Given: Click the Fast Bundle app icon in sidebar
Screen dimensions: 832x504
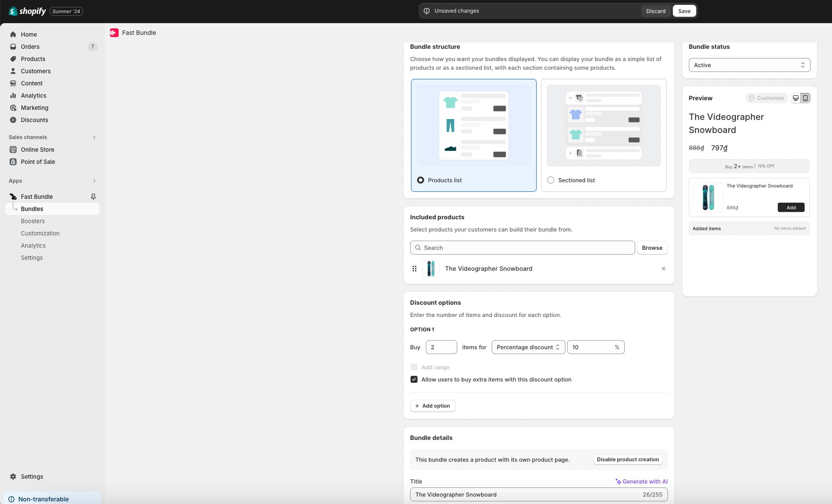Looking at the screenshot, I should pyautogui.click(x=13, y=197).
